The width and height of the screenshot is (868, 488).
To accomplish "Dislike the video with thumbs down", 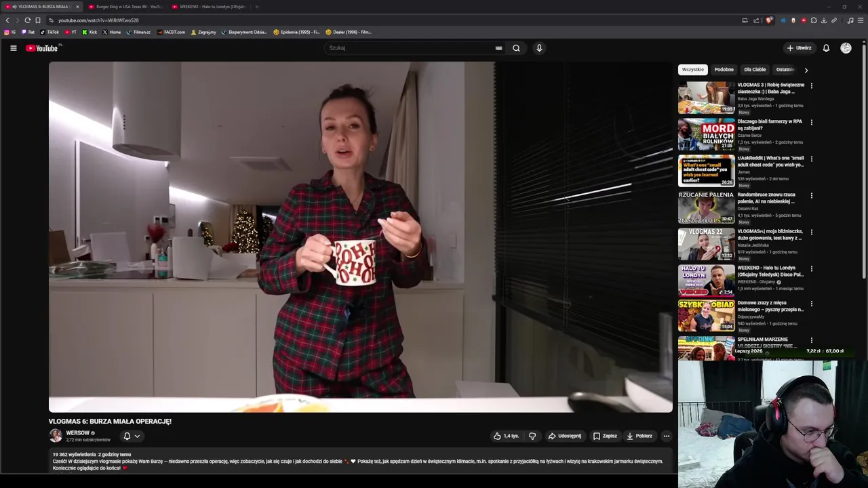I will coord(532,436).
